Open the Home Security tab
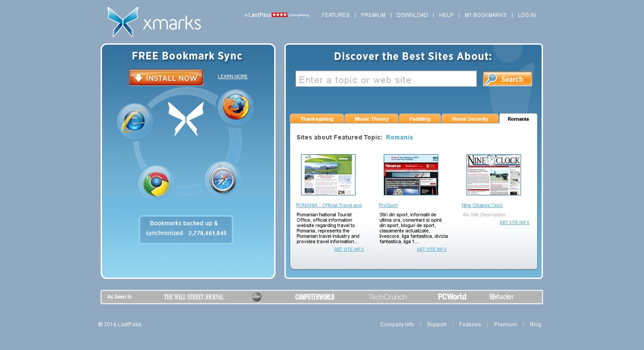The width and height of the screenshot is (644, 350). tap(470, 119)
